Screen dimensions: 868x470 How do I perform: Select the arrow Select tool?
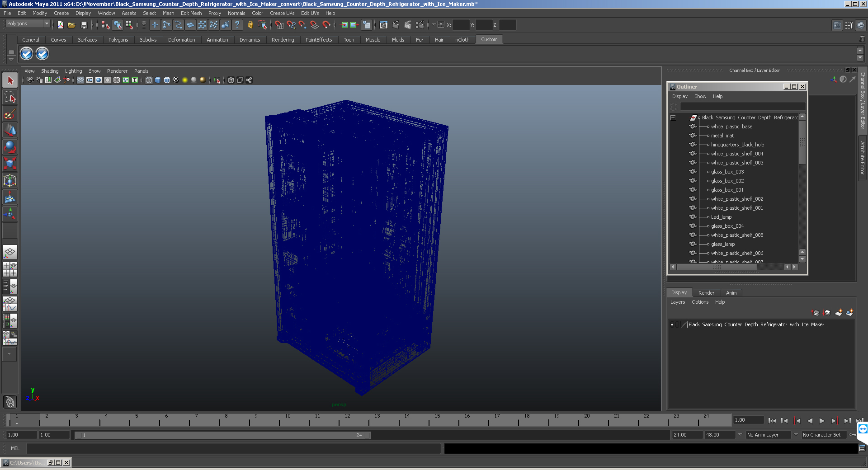[10, 80]
